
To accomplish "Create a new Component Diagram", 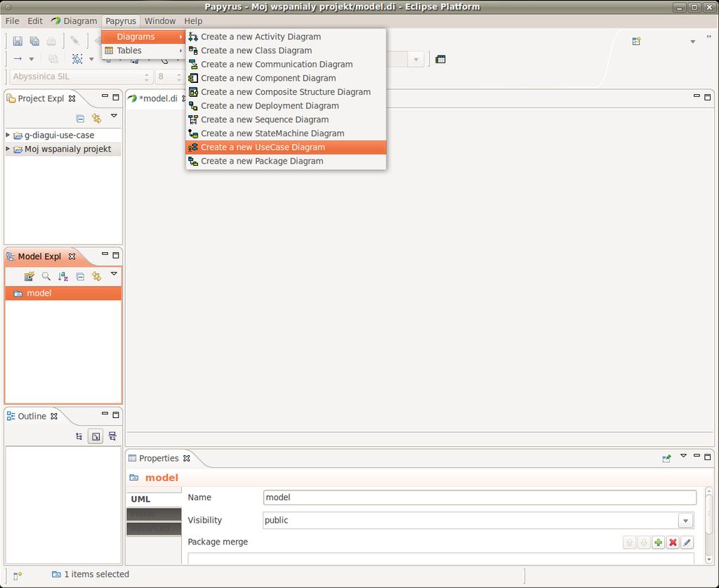I will 286,78.
